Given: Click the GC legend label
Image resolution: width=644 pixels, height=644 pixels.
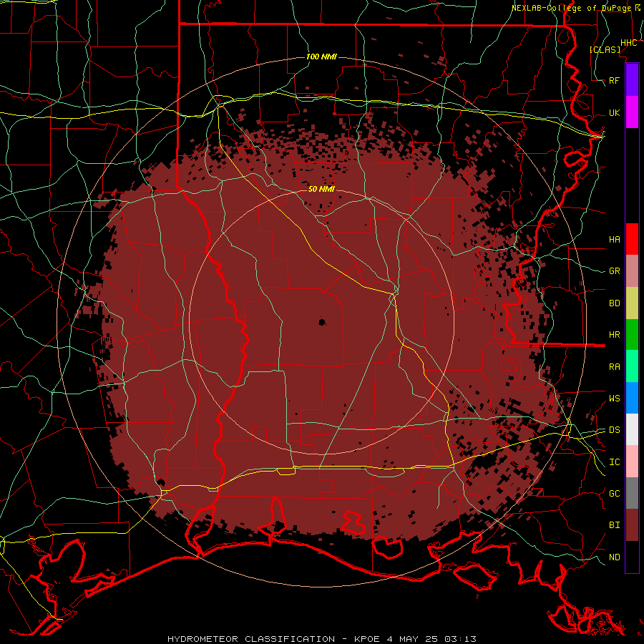Looking at the screenshot, I should click(614, 494).
